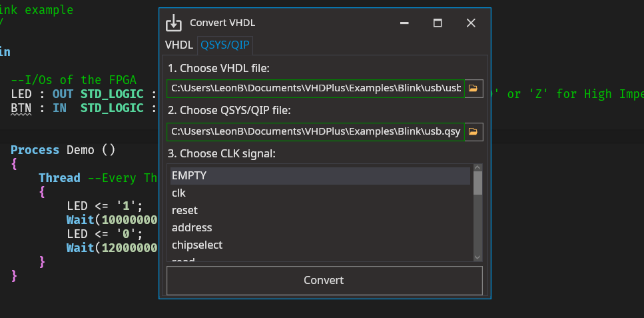The height and width of the screenshot is (318, 644).
Task: Click the Convert VHDL import icon in title bar
Action: tap(173, 23)
